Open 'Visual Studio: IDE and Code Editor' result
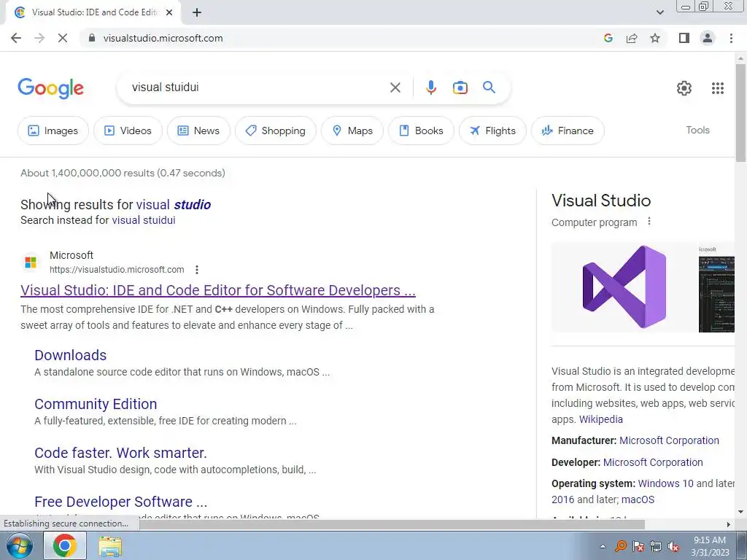The width and height of the screenshot is (747, 560). [217, 290]
